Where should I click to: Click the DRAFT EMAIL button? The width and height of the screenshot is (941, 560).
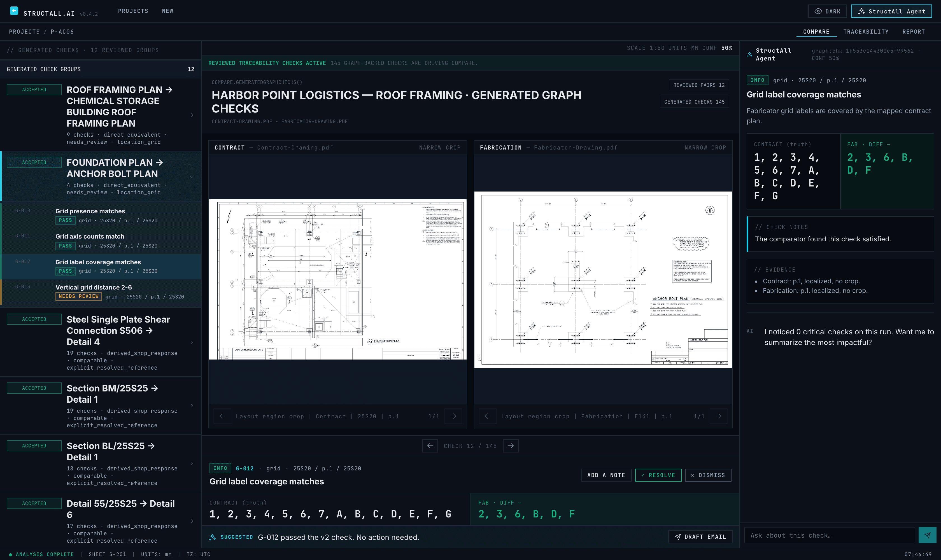(700, 536)
